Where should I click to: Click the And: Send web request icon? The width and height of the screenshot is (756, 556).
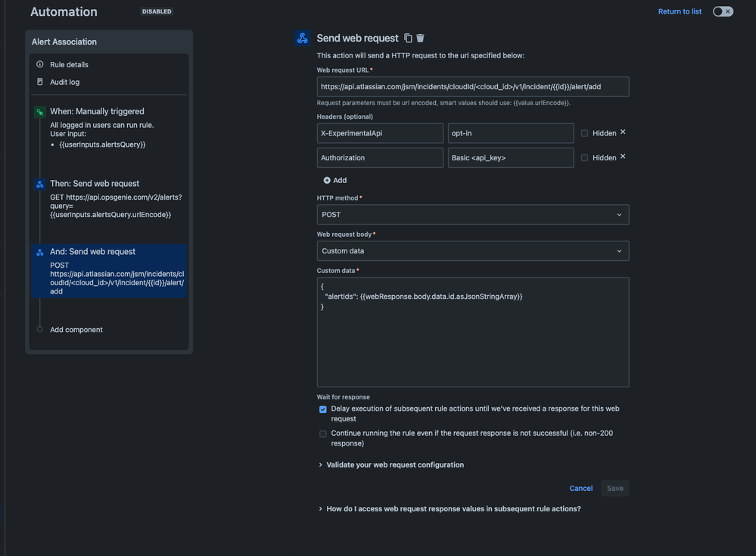[40, 252]
